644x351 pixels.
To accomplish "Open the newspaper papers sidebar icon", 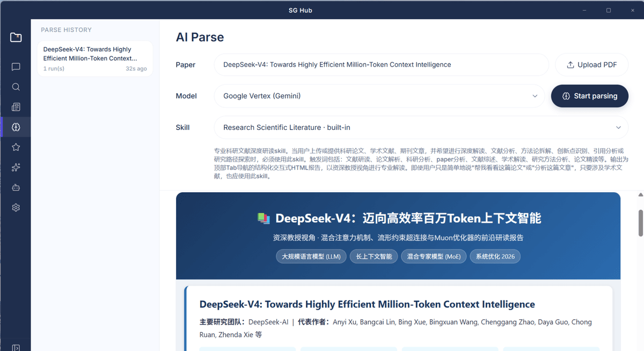I will pos(16,107).
